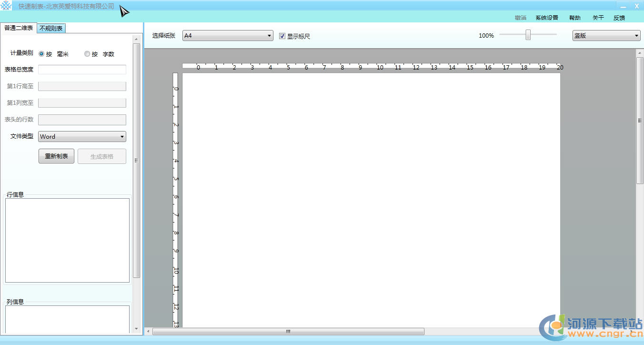This screenshot has width=644, height=345.
Task: Open the 帮助 menu item
Action: tap(574, 18)
